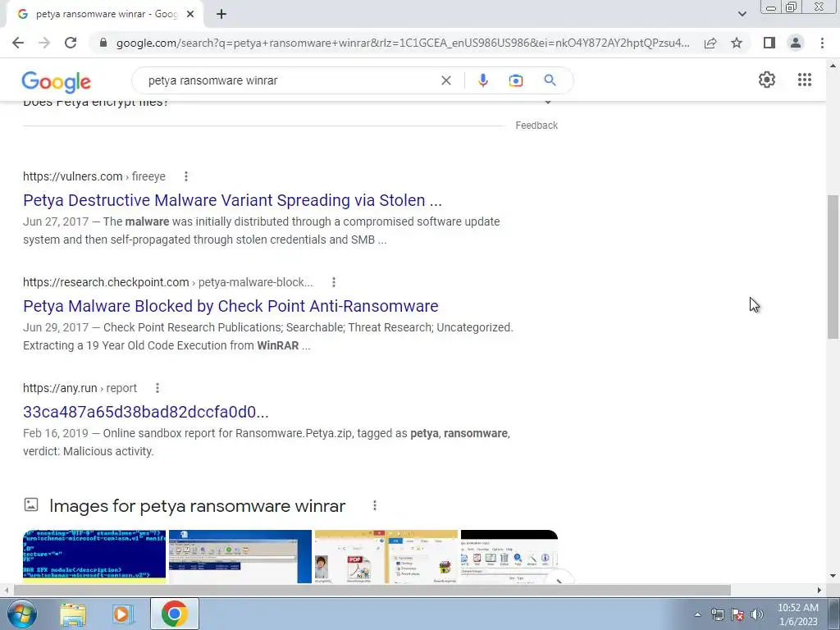
Task: Bookmark this tab with the star
Action: (737, 43)
